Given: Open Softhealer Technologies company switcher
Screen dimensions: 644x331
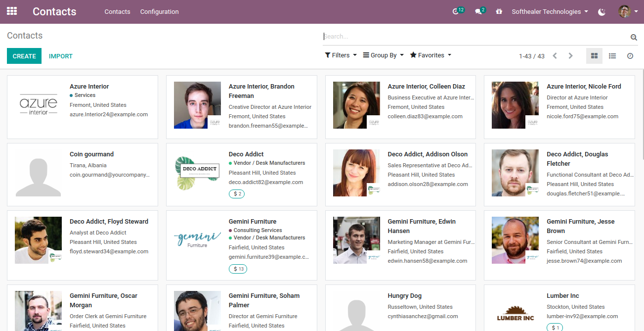Looking at the screenshot, I should click(x=550, y=11).
